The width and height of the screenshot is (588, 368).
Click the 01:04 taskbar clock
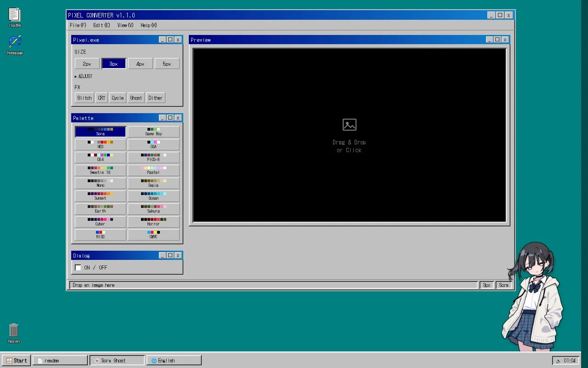(x=570, y=361)
